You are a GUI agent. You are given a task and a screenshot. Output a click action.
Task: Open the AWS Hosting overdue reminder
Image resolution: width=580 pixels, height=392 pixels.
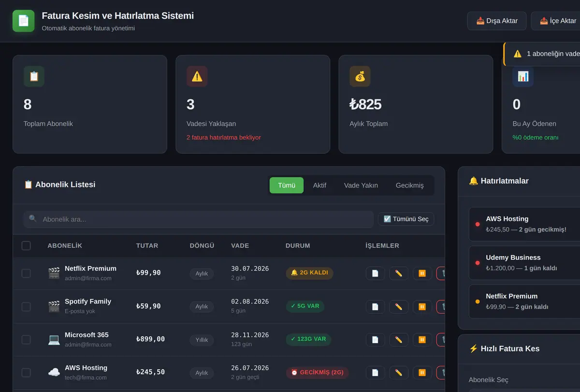pyautogui.click(x=524, y=224)
